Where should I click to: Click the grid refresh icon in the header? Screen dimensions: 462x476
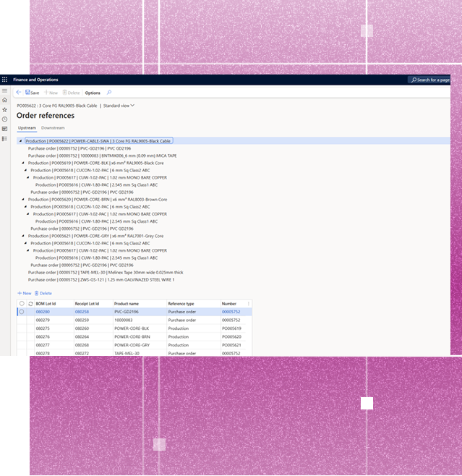click(30, 304)
